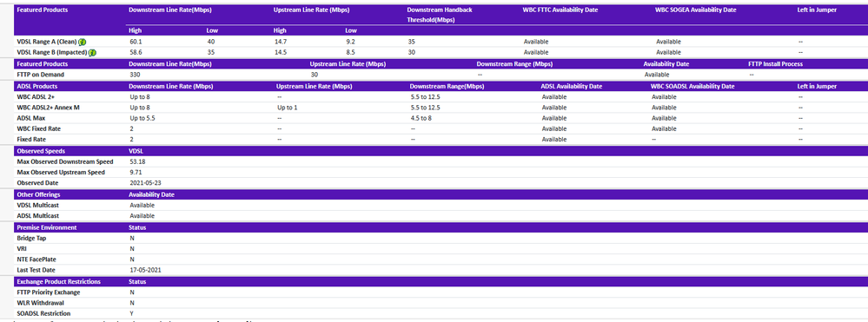Select the WBC ADSL2+ Annex M row

pos(441,108)
